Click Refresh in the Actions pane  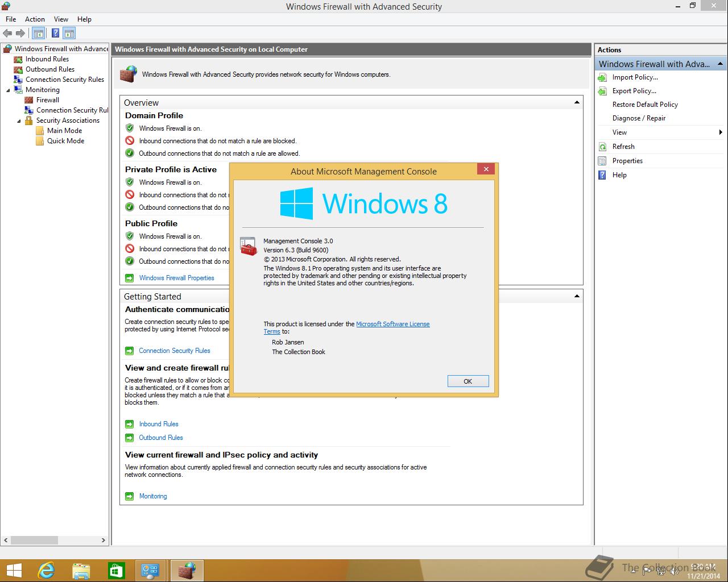623,147
